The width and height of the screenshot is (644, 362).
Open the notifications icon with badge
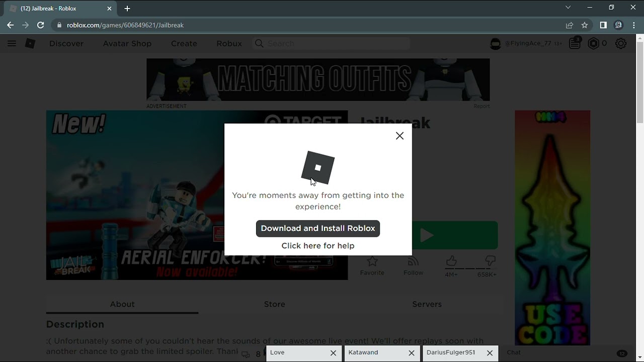pos(575,43)
